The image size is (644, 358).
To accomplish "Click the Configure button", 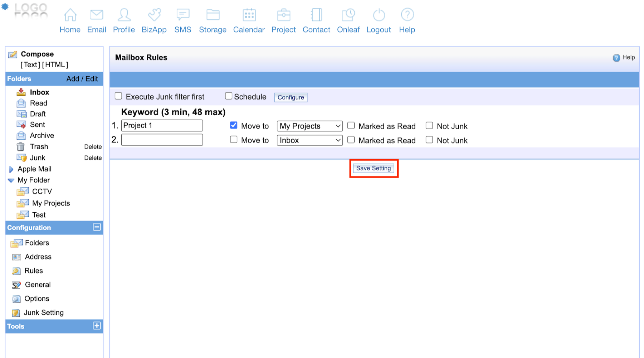I will tap(291, 97).
